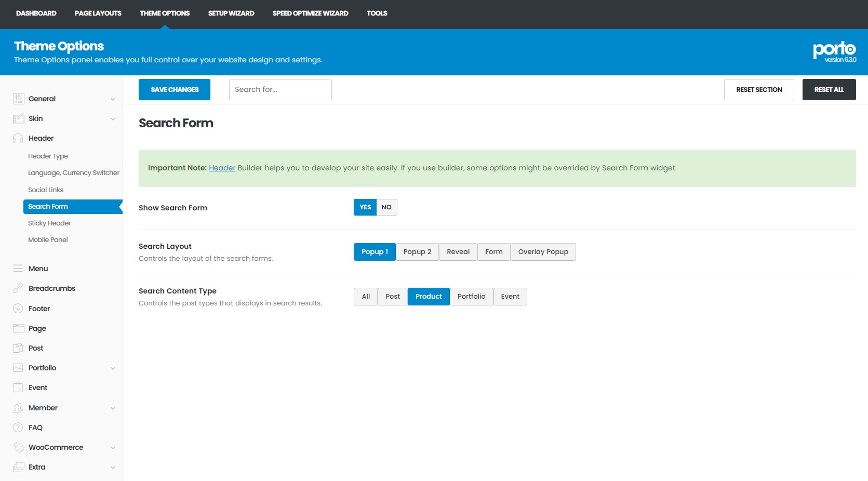
Task: Click the Header headphones icon
Action: click(18, 138)
